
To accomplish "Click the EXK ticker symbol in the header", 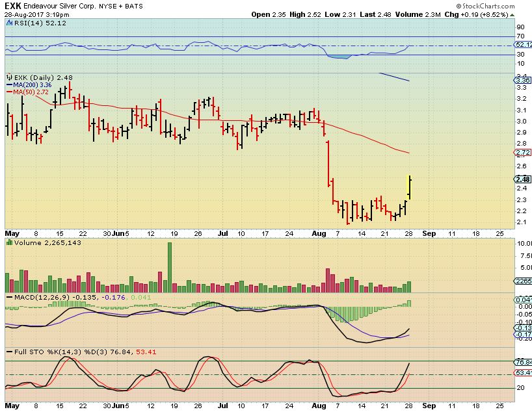I will pos(13,6).
